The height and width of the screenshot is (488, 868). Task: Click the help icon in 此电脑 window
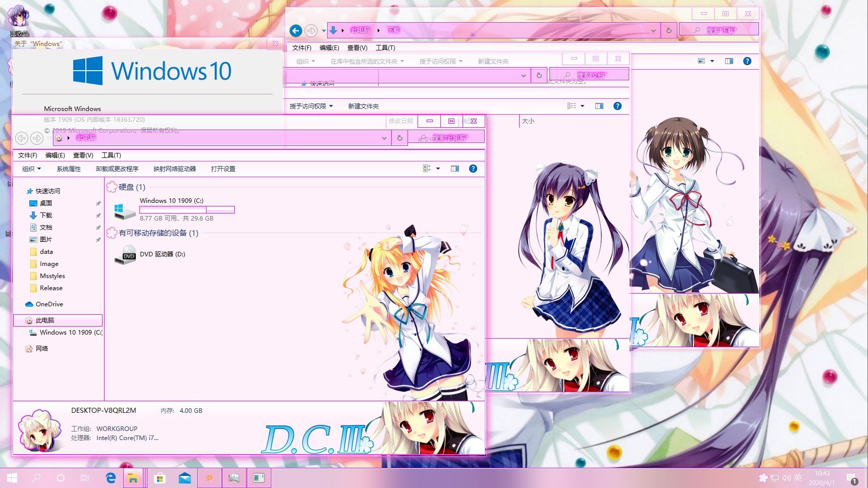(473, 169)
